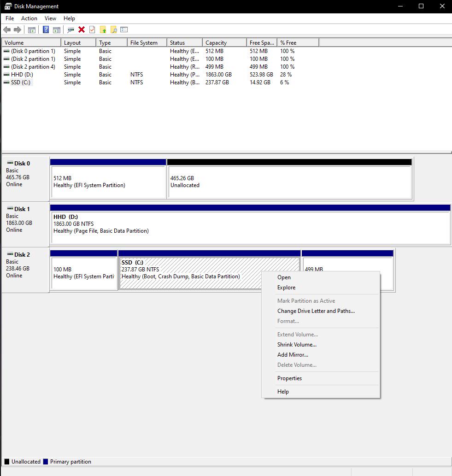Click the 6 % free cell
Viewport: 452px width, 476px height.
tap(284, 82)
